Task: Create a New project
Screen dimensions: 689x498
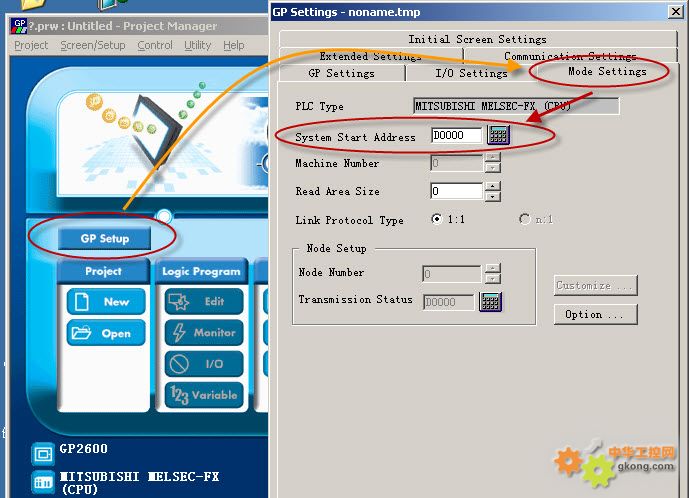Action: coord(106,302)
